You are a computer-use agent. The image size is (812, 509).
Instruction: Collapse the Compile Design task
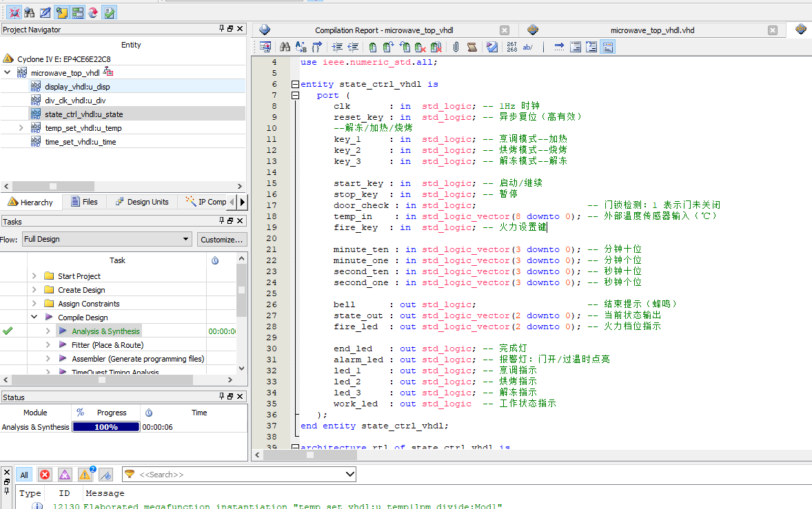tap(34, 317)
